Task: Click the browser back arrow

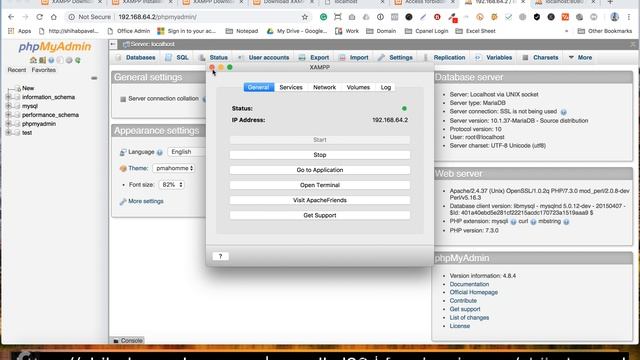Action: 11,17
